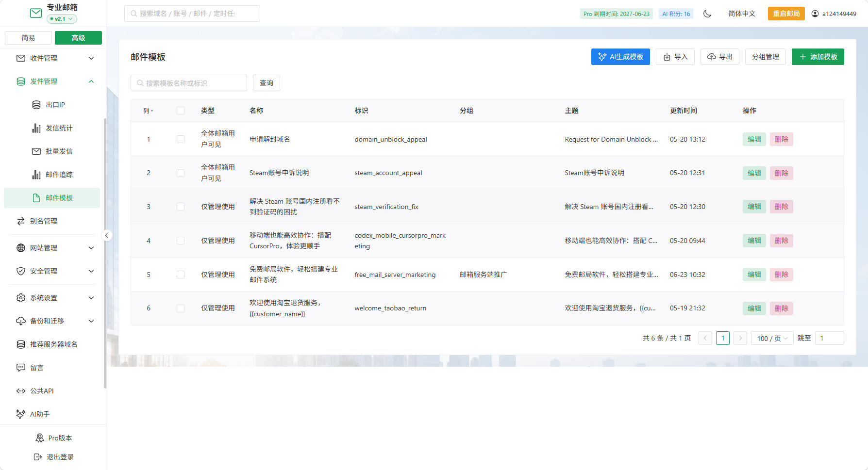
Task: Open the user account a124149449 icon
Action: pos(815,14)
